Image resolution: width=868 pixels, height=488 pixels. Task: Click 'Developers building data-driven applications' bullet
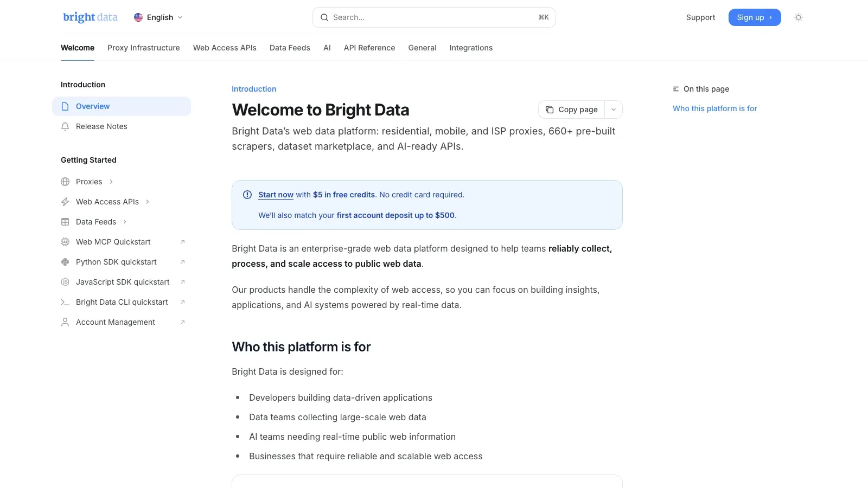tap(341, 397)
